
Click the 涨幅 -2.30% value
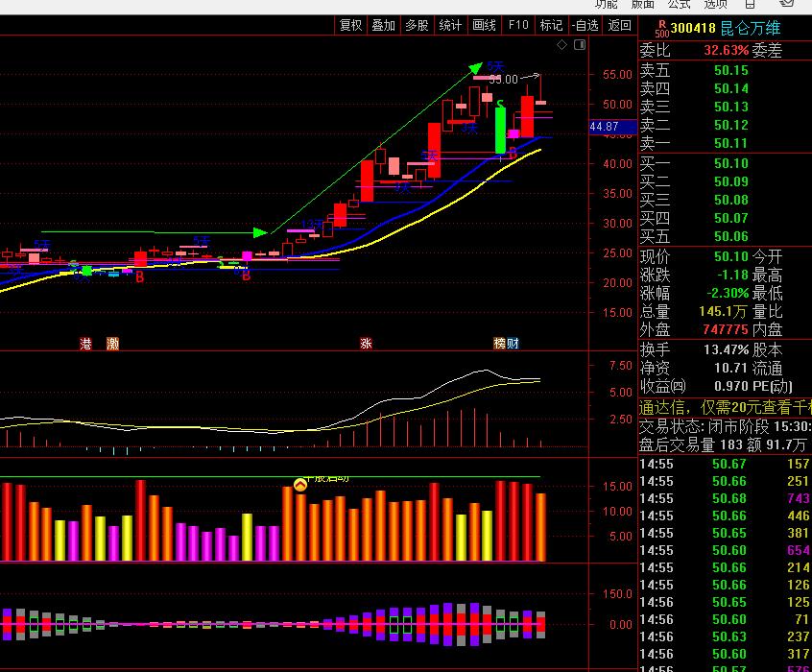tap(728, 293)
